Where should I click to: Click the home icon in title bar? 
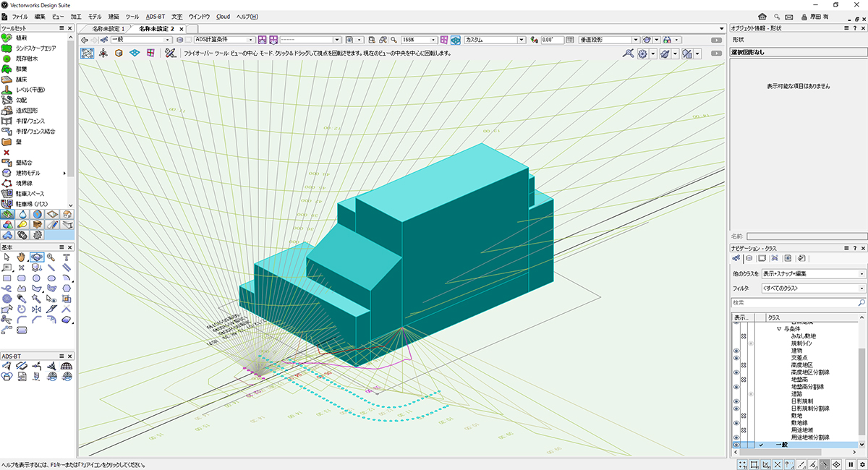coord(762,16)
